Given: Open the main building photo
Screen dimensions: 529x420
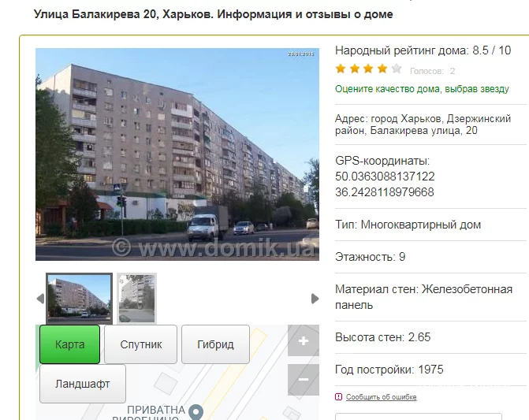Looking at the screenshot, I should tap(177, 154).
